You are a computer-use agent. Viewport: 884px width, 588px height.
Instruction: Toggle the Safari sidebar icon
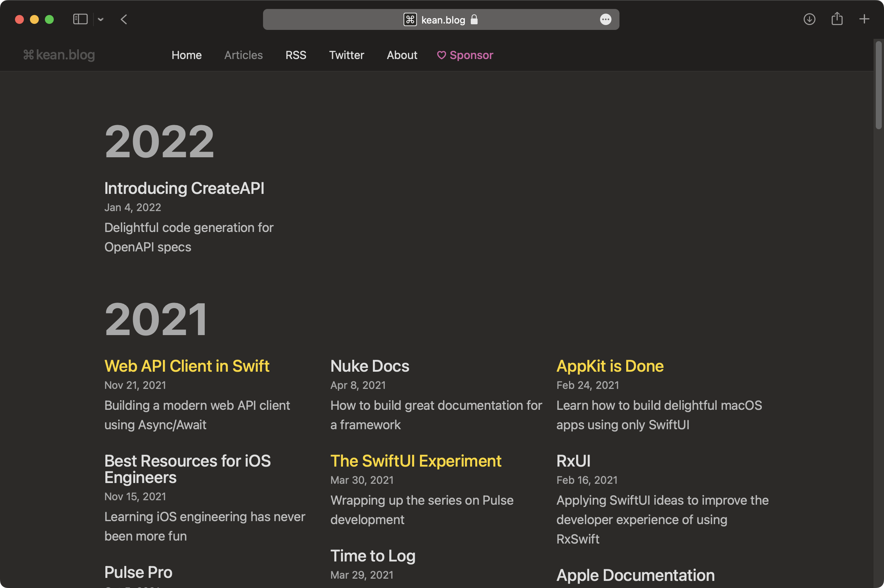pos(80,19)
